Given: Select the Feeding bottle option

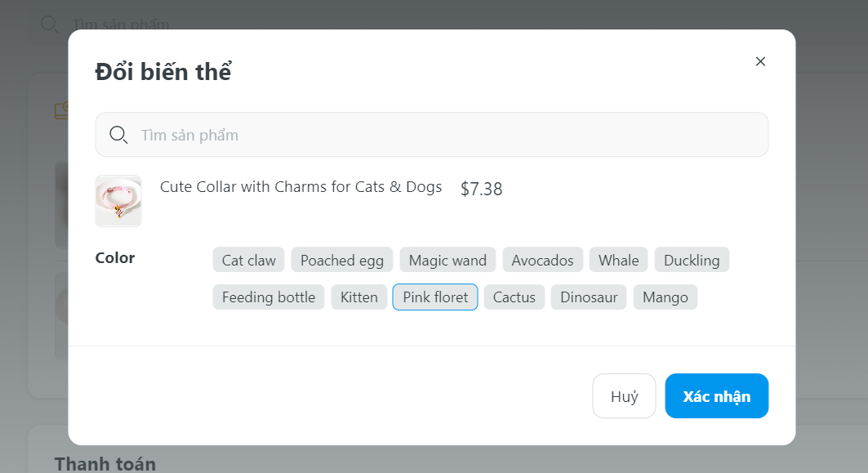Looking at the screenshot, I should (x=269, y=297).
